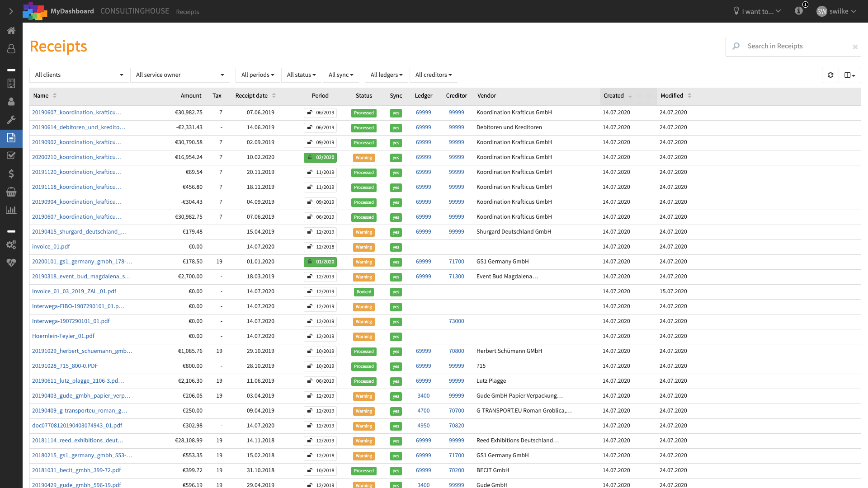Open the bar chart reports icon
This screenshot has width=868, height=488.
pyautogui.click(x=11, y=210)
